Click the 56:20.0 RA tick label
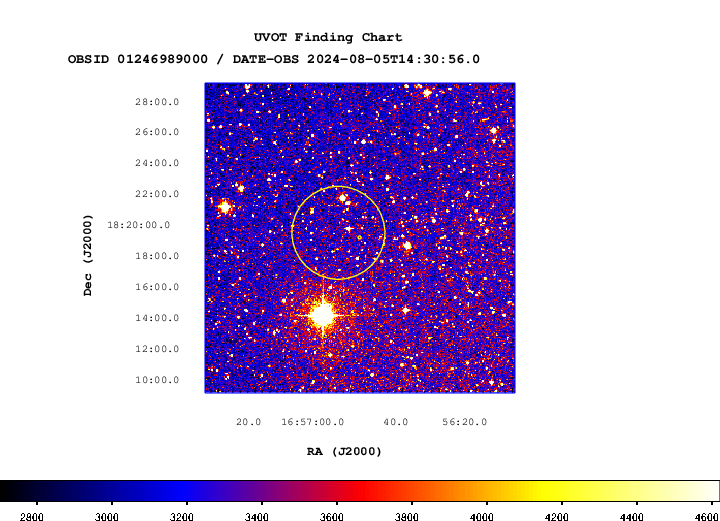 click(x=465, y=422)
